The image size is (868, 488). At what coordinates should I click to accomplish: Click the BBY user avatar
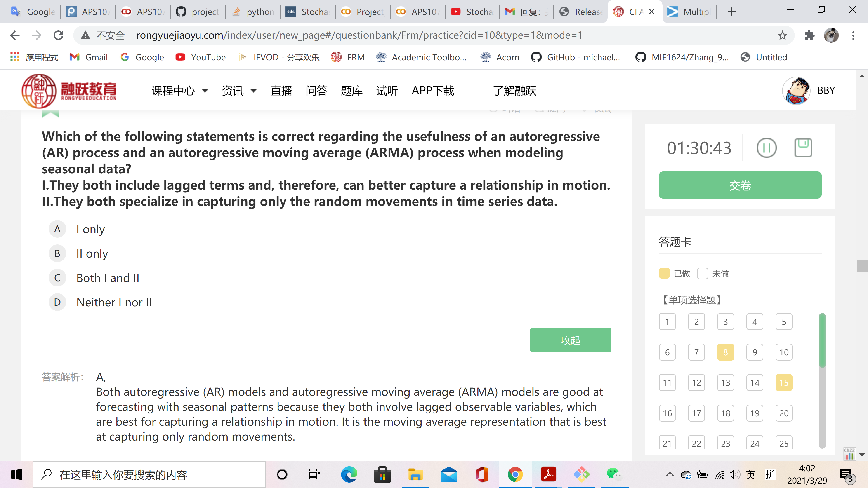coord(796,91)
